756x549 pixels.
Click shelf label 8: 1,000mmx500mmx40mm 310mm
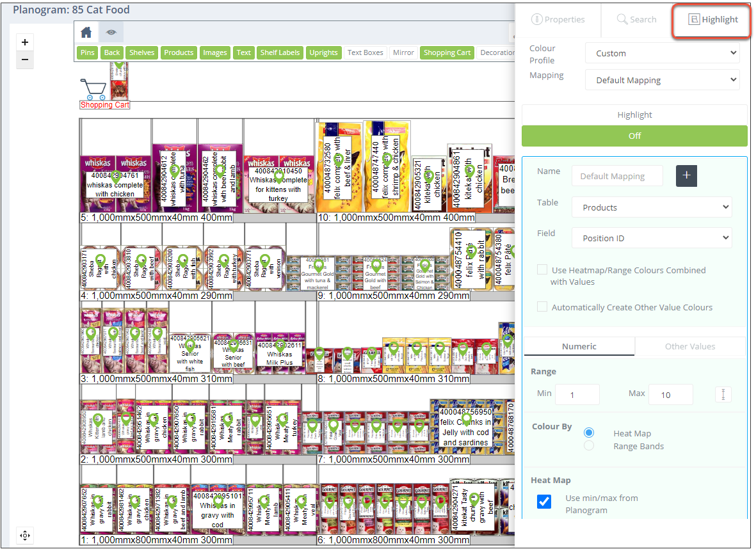(394, 379)
